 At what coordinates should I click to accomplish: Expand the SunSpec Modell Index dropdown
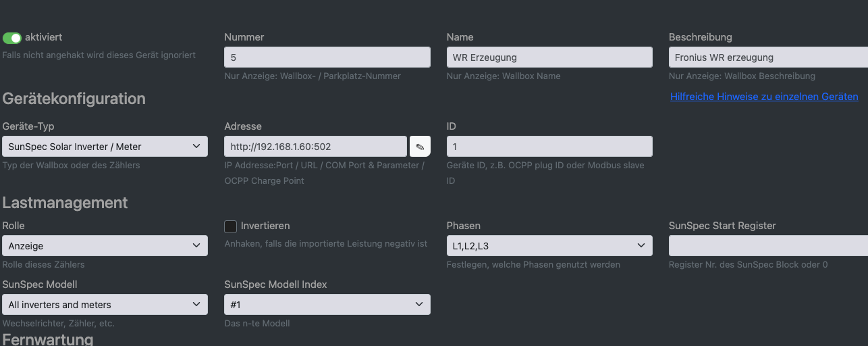click(x=327, y=305)
